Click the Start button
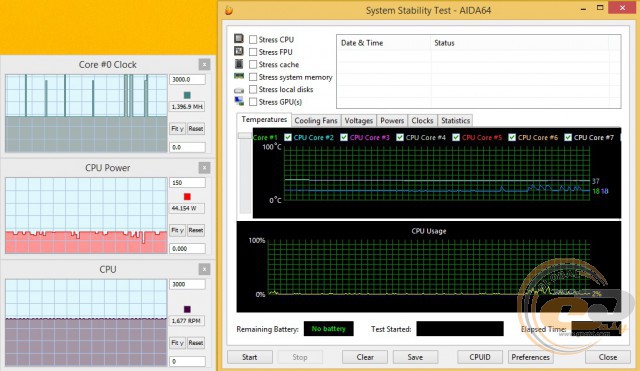Image resolution: width=640 pixels, height=371 pixels. [250, 357]
